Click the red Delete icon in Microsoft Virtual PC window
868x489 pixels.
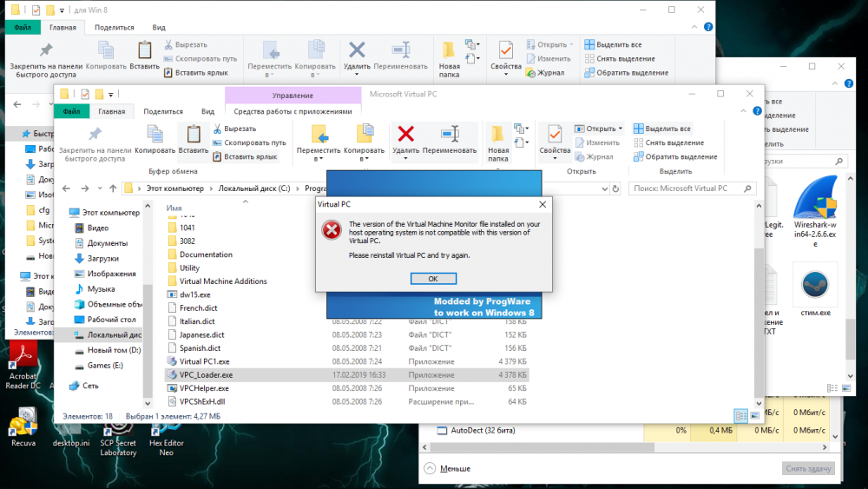coord(405,134)
